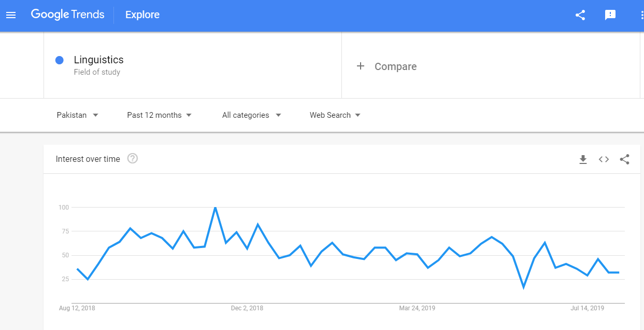The image size is (644, 330).
Task: Click the embed code icon
Action: tap(604, 159)
